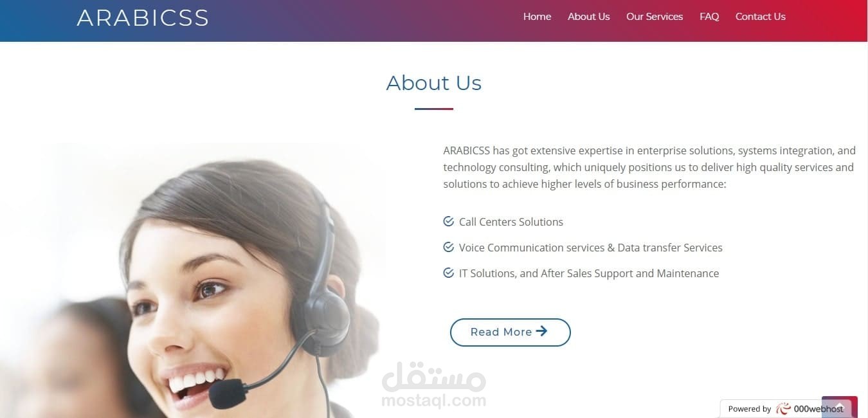Viewport: 868px width, 418px height.
Task: Go to About Us in navigation bar
Action: pos(588,17)
